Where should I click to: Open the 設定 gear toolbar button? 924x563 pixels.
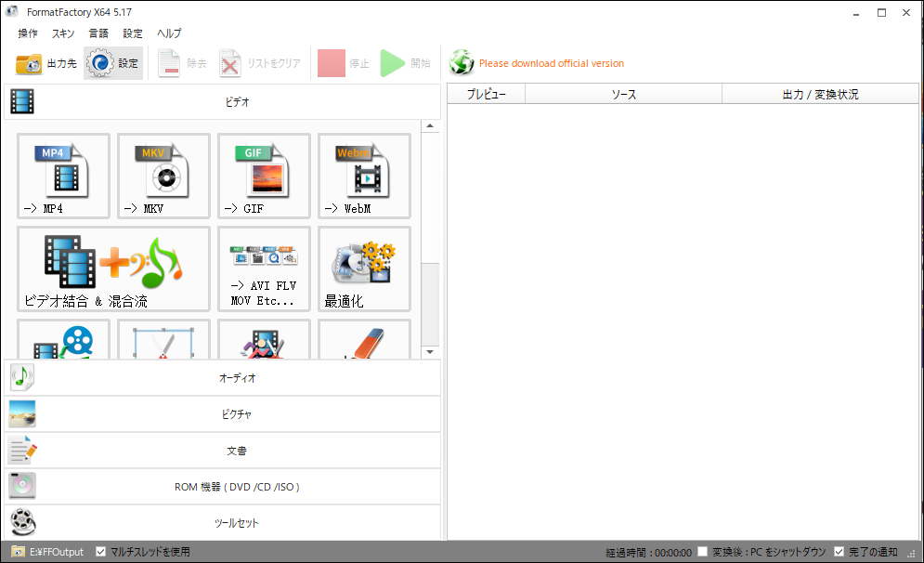(x=113, y=63)
